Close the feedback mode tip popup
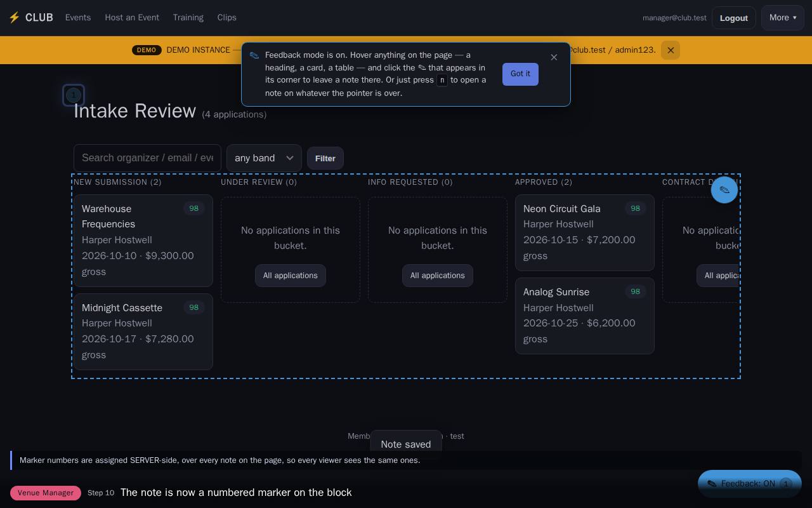 click(x=554, y=58)
